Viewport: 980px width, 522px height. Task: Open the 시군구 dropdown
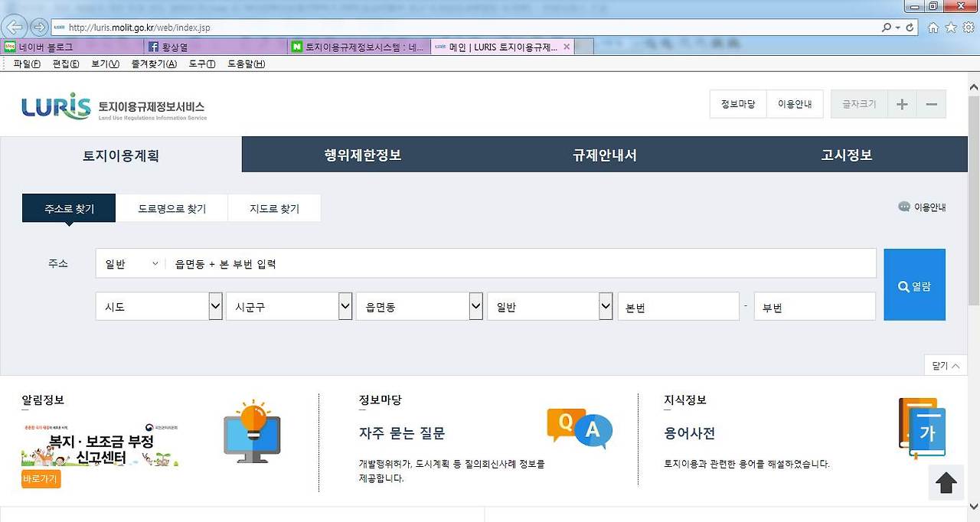[x=289, y=306]
